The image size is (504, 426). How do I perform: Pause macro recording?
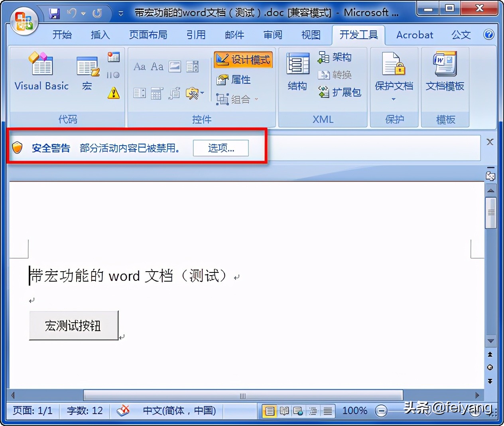tap(114, 75)
